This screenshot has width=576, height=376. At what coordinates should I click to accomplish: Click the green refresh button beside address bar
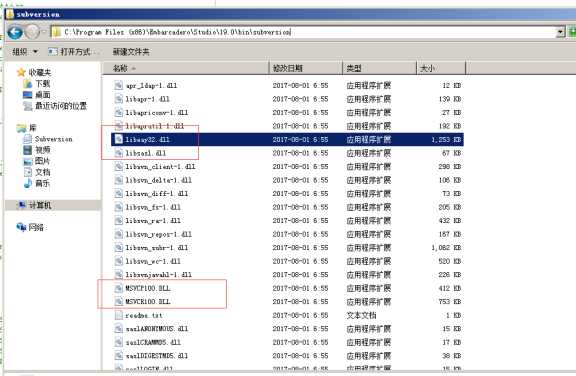coord(572,32)
